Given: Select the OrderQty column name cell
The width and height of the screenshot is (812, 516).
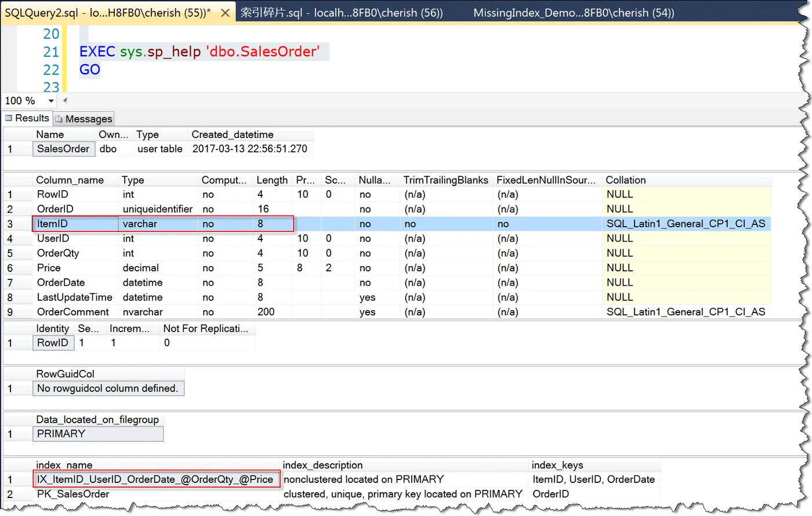Looking at the screenshot, I should [x=75, y=253].
